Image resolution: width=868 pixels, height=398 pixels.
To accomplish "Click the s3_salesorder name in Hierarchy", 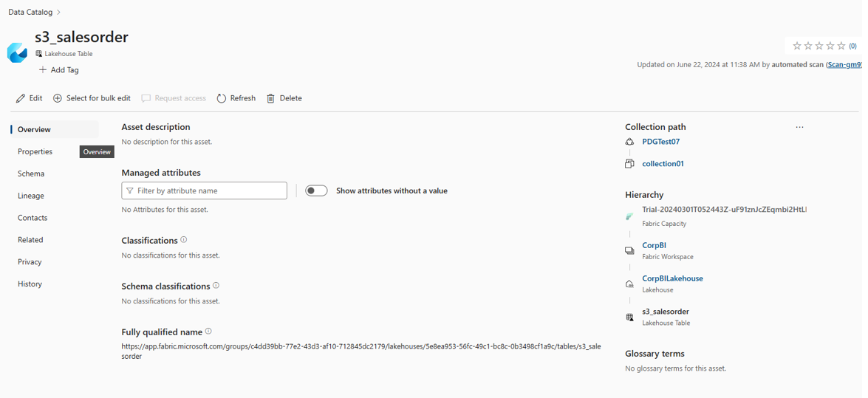I will [x=666, y=312].
